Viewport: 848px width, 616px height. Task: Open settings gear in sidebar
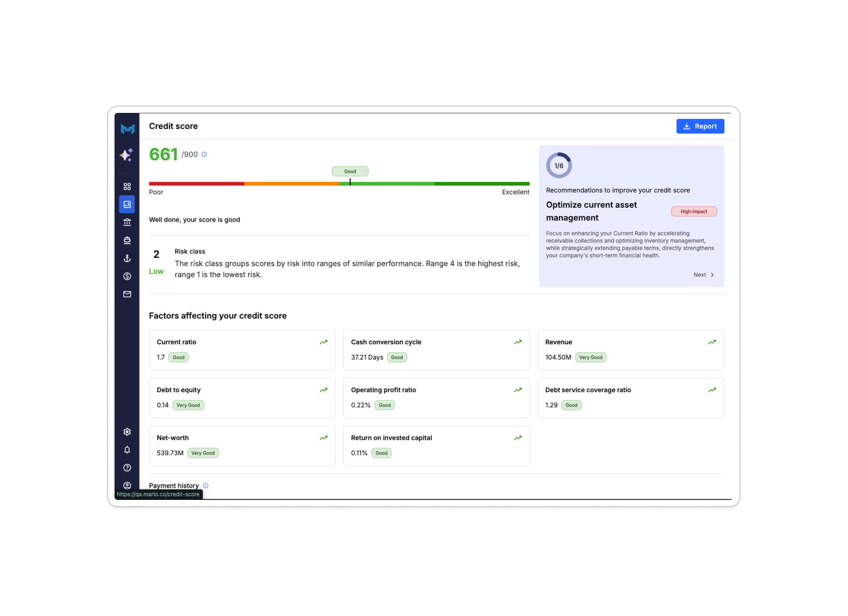tap(127, 432)
